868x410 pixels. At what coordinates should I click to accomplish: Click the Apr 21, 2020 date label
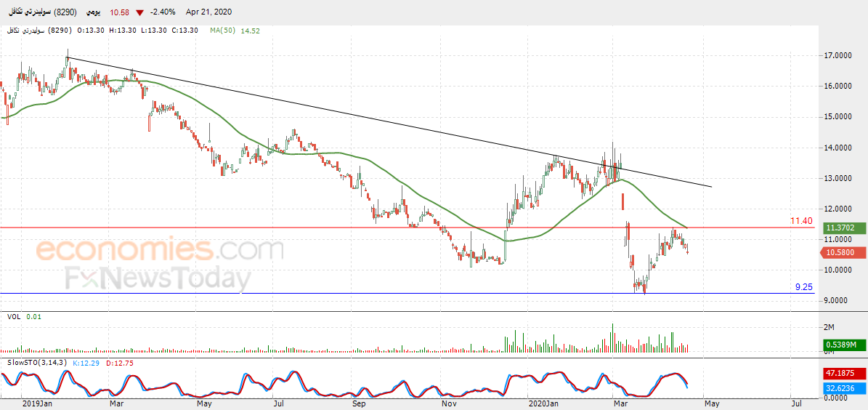(x=208, y=12)
